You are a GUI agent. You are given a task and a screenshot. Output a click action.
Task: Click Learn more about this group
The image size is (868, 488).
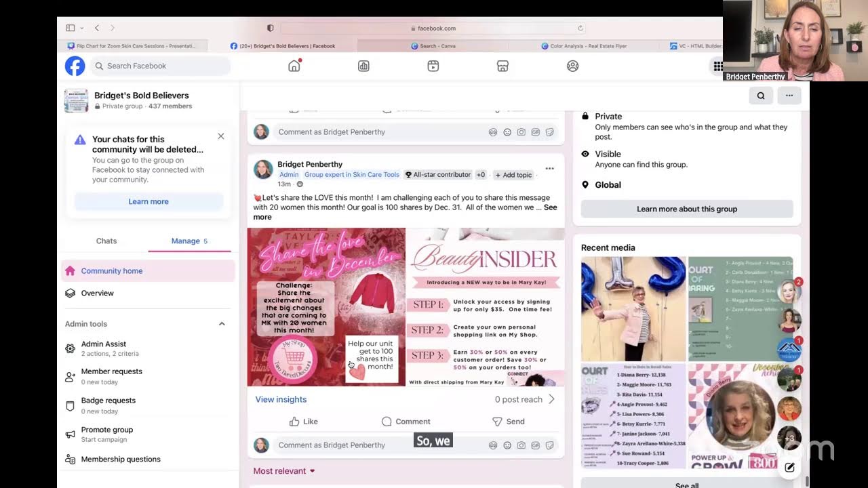coord(687,209)
